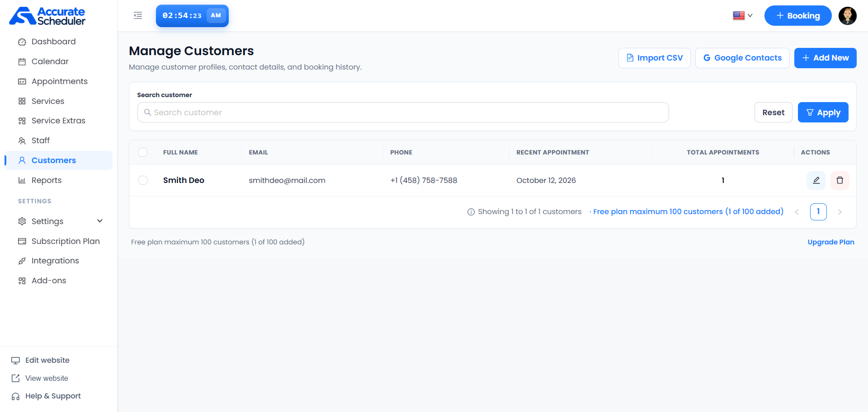Collapse the sidebar with the menu icon
The image size is (868, 412).
click(138, 16)
